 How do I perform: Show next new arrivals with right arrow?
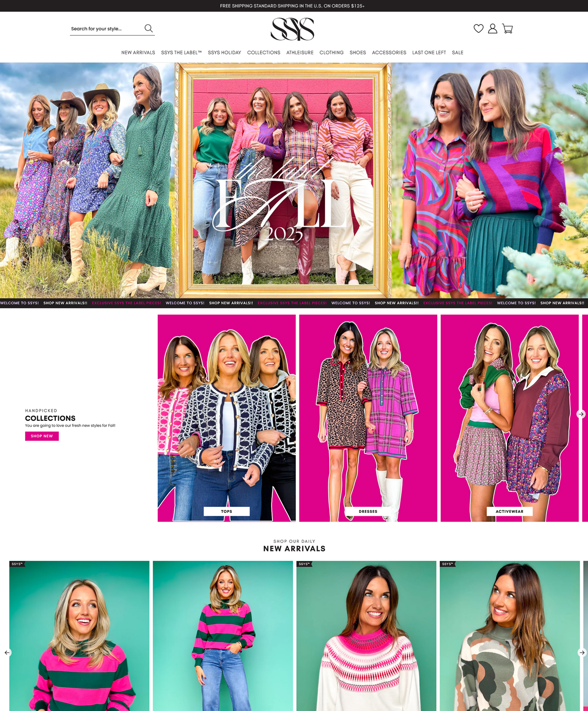click(x=582, y=652)
